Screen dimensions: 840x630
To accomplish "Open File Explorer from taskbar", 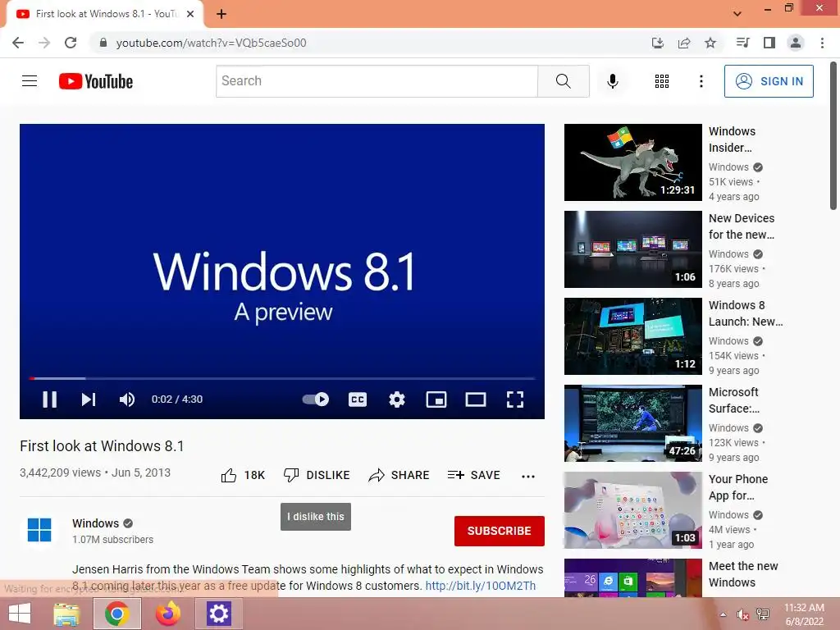I will 66,614.
